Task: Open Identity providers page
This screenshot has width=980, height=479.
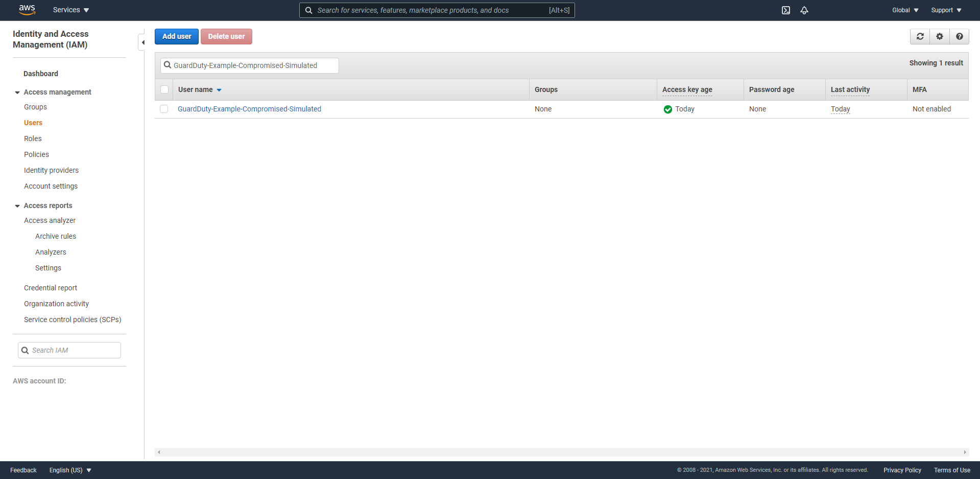Action: pyautogui.click(x=51, y=170)
